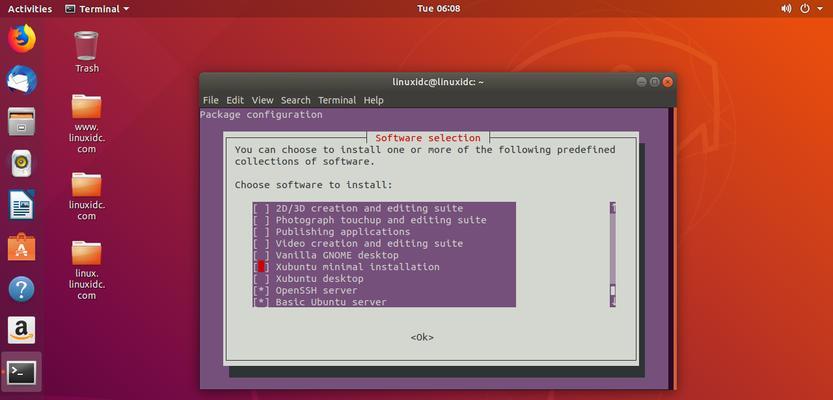Open Firefox from the dock
Screen dimensions: 833x400
point(21,38)
